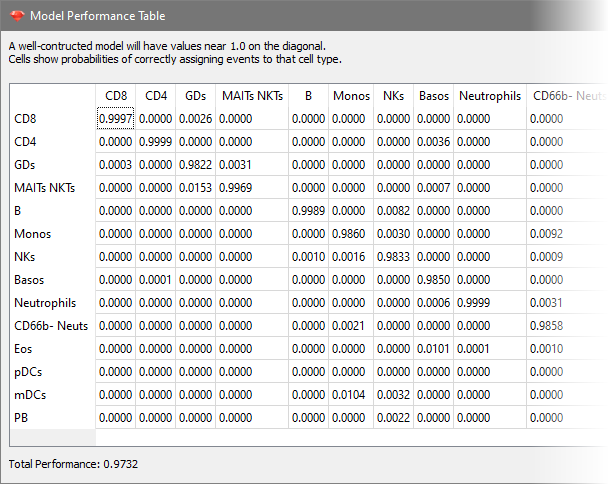The height and width of the screenshot is (484, 609).
Task: Click the red gem icon in title bar
Action: [17, 16]
